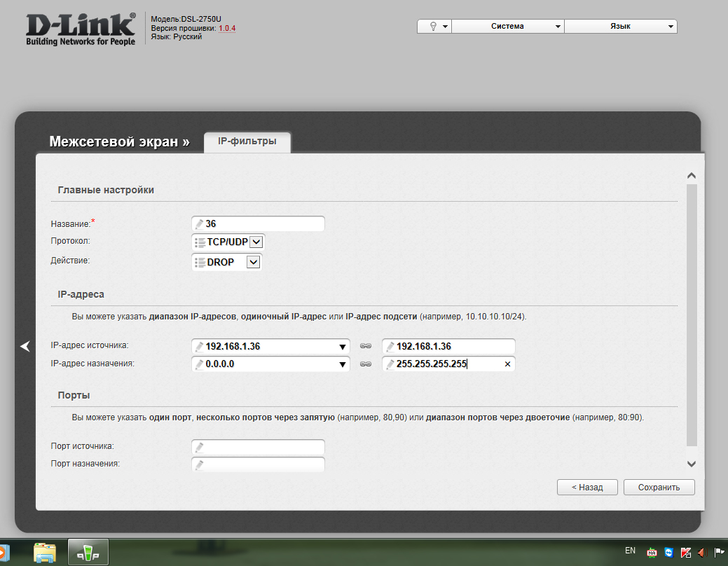Click the D-Link logo
Screen dimensions: 728x566
(x=81, y=29)
